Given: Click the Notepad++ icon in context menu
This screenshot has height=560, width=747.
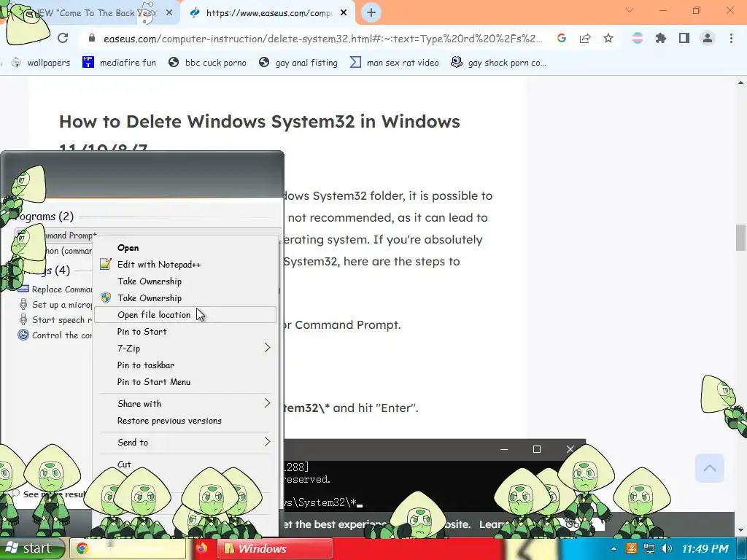Looking at the screenshot, I should [106, 264].
